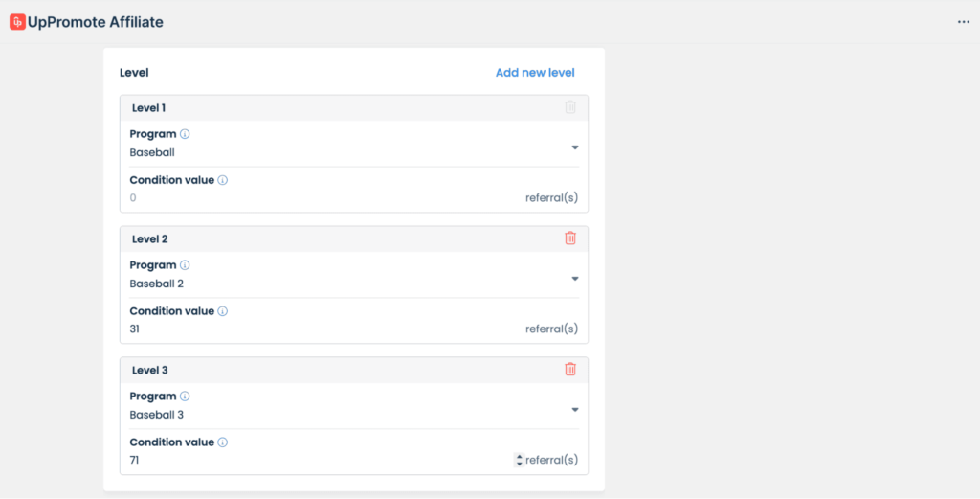Click the Level 3 Condition value info icon
Screen dimensions: 980x499
point(222,442)
